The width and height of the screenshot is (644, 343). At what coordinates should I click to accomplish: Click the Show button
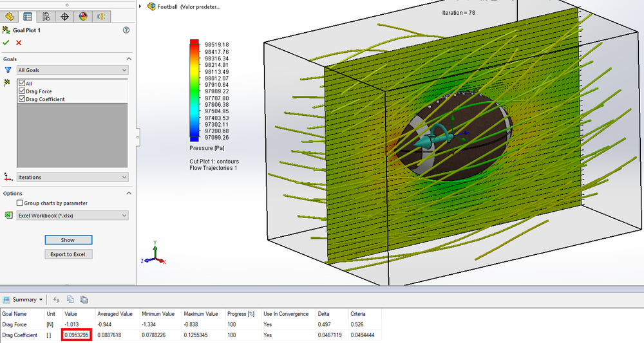(x=68, y=240)
